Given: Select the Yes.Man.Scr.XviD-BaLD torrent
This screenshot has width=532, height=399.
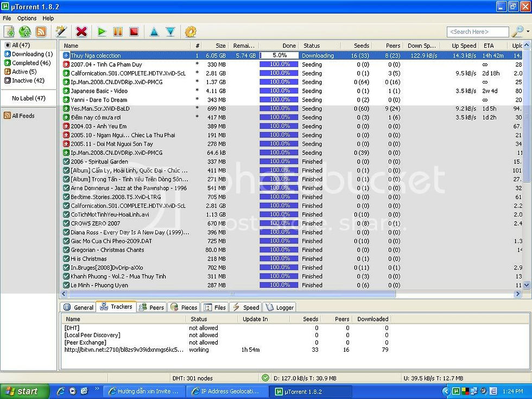Looking at the screenshot, I should coord(292,109).
